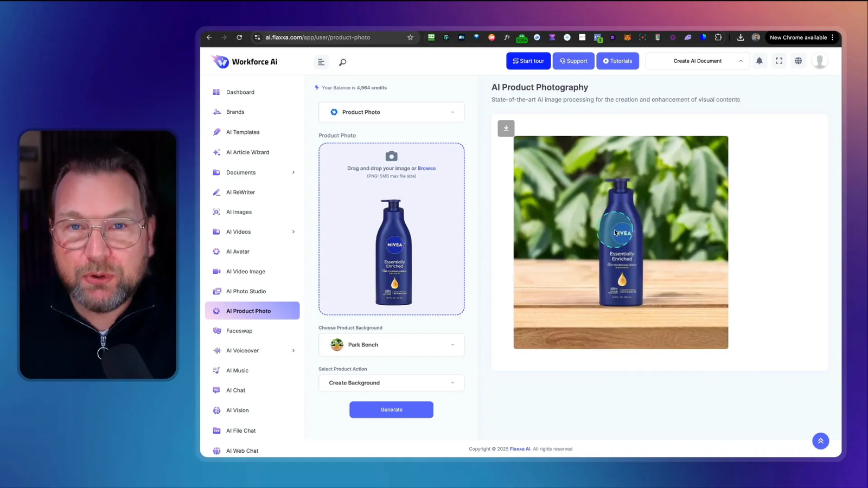Click the uploaded Nivea bottle preview
The width and height of the screenshot is (868, 488).
pyautogui.click(x=394, y=253)
